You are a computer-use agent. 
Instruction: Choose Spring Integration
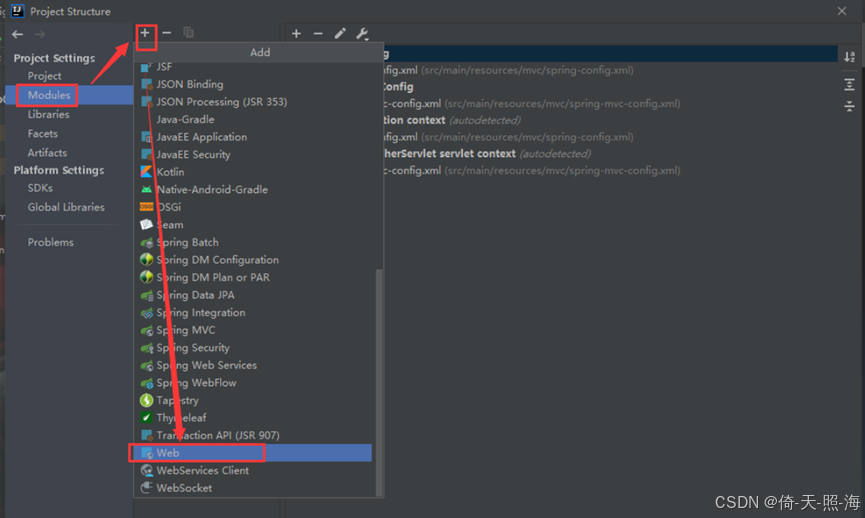pyautogui.click(x=254, y=313)
